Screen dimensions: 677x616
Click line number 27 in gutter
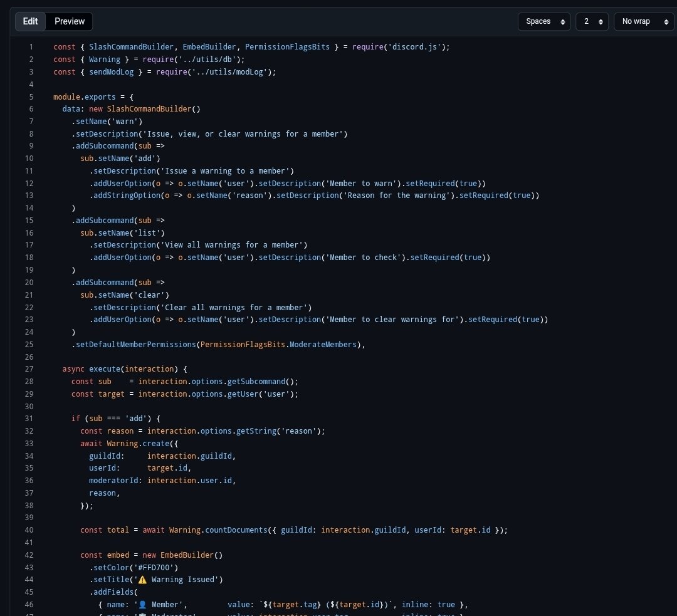pyautogui.click(x=29, y=369)
